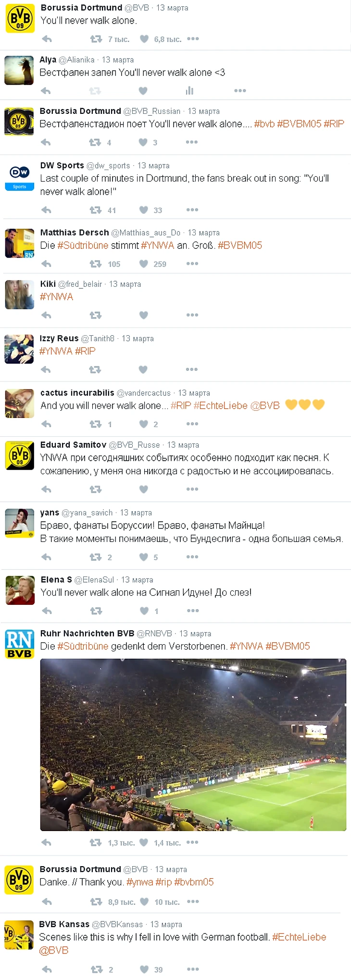Like yans tweet with 5 likes
This screenshot has height=980, width=351.
click(143, 557)
